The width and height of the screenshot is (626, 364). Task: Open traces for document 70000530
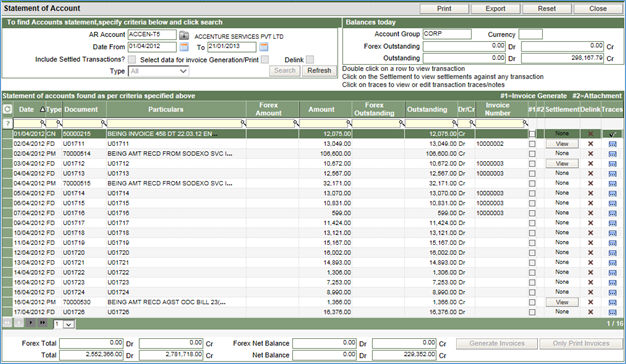pyautogui.click(x=612, y=302)
